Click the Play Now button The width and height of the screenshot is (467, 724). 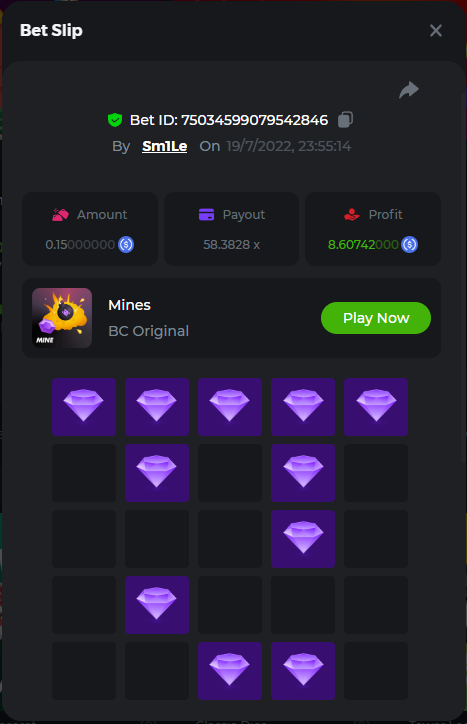coord(376,318)
